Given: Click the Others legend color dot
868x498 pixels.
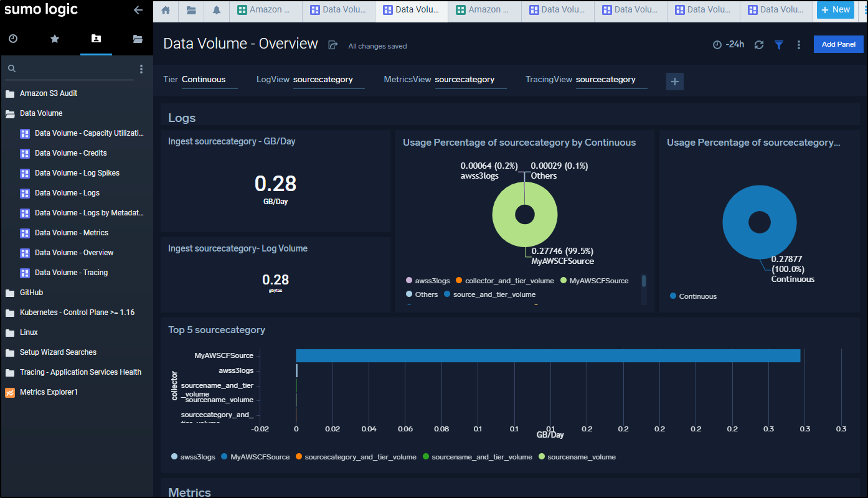Looking at the screenshot, I should click(408, 294).
